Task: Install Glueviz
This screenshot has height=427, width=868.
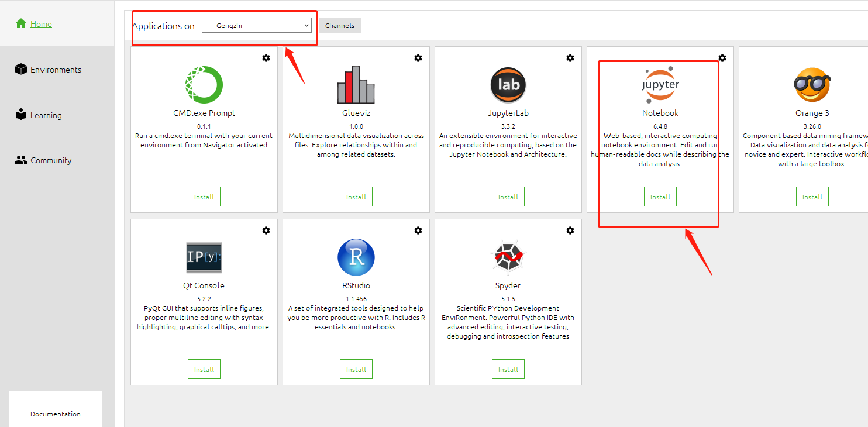Action: [356, 197]
